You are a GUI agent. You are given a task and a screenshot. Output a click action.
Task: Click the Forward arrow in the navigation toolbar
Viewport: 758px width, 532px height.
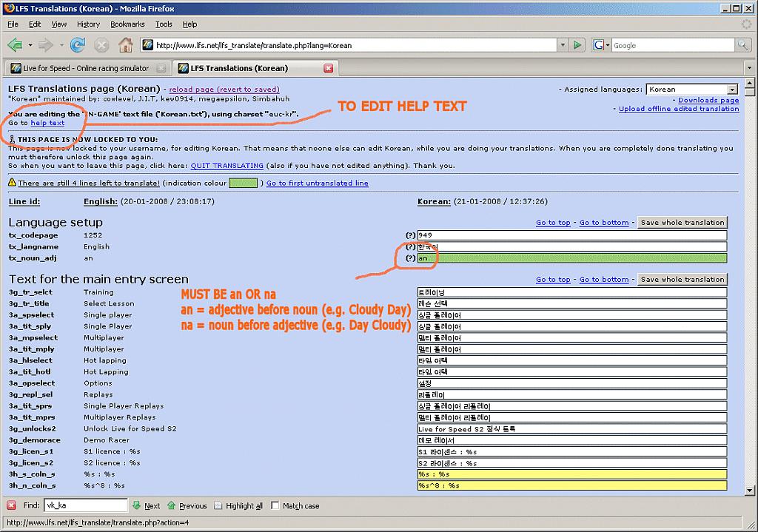pos(46,45)
